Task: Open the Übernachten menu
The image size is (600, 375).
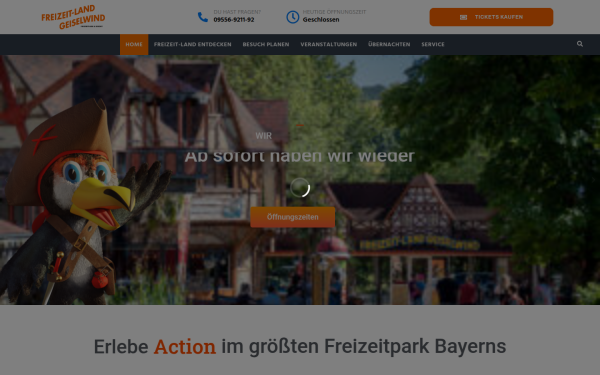Action: click(x=389, y=44)
